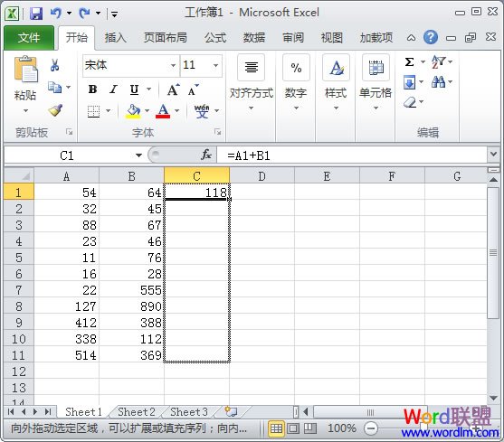The height and width of the screenshot is (442, 504).
Task: Select the Format Painter brush icon
Action: pyautogui.click(x=55, y=110)
